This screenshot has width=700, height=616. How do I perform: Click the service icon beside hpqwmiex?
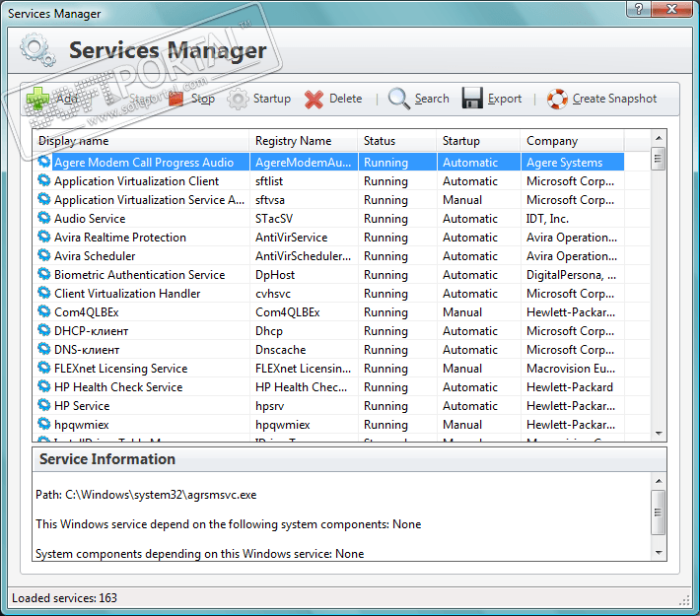43,424
